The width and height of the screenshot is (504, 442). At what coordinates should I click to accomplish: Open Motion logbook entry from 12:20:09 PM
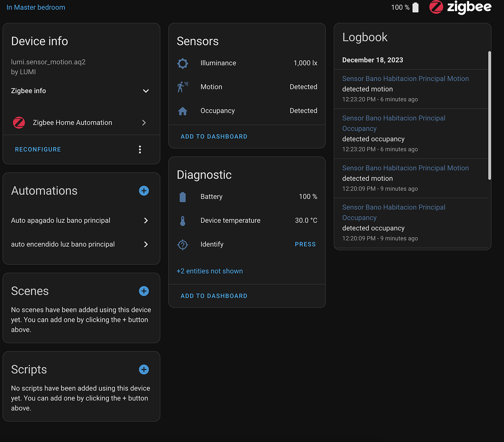click(405, 168)
